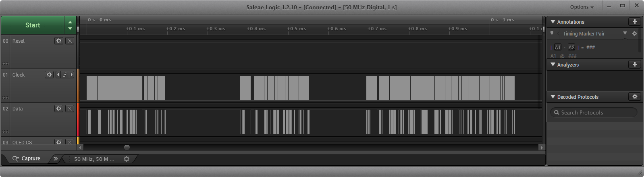Viewport: 644px width, 177px height.
Task: Collapse the Analyzers panel
Action: (553, 65)
